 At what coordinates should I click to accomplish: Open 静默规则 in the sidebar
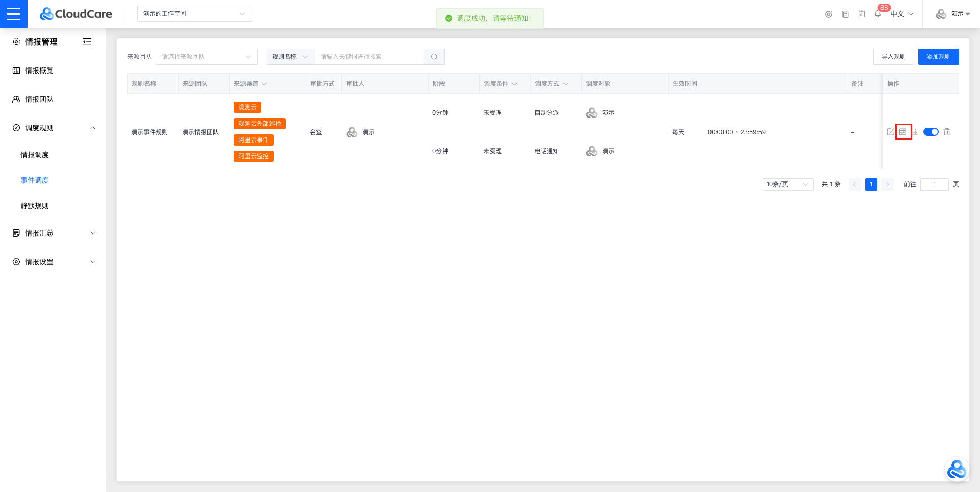(x=35, y=206)
